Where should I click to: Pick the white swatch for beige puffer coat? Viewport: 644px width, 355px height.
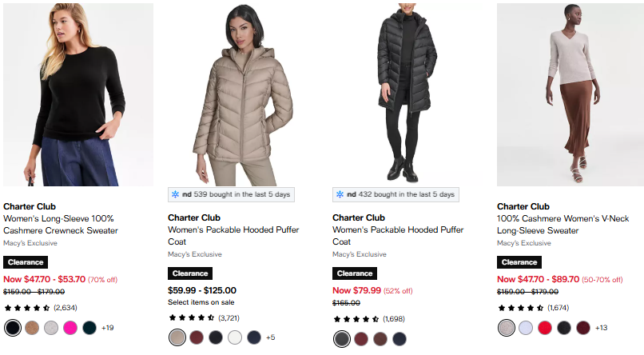[x=235, y=337]
